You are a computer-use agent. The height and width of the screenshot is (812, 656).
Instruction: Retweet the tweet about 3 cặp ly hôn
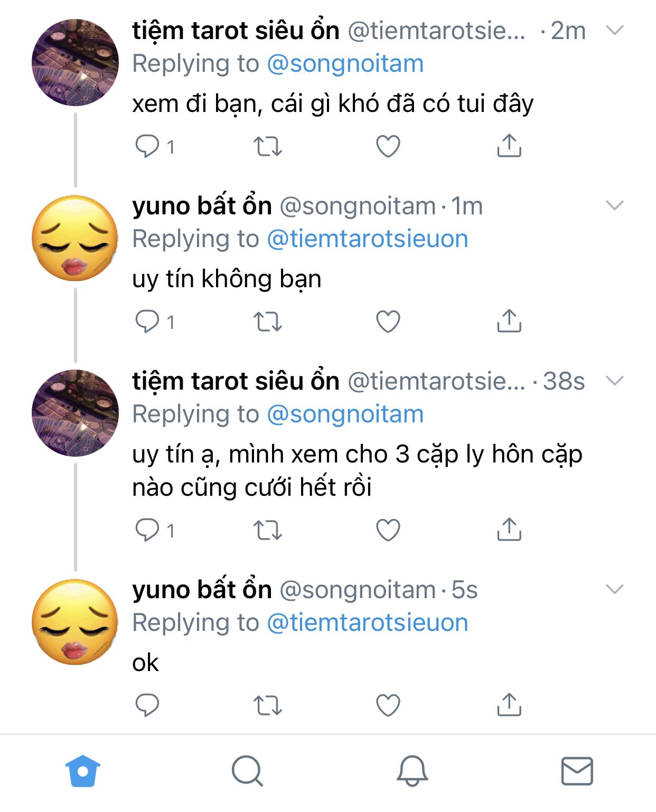click(268, 530)
